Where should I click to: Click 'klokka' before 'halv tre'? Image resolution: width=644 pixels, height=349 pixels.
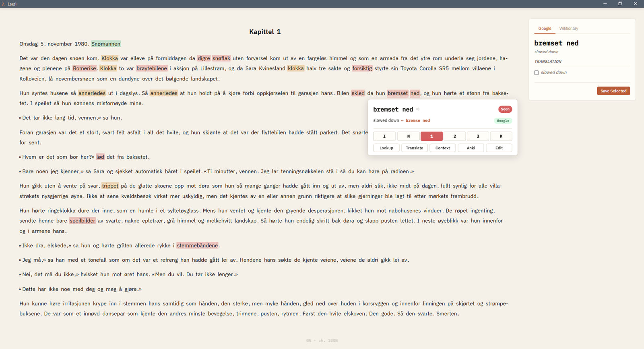[296, 68]
